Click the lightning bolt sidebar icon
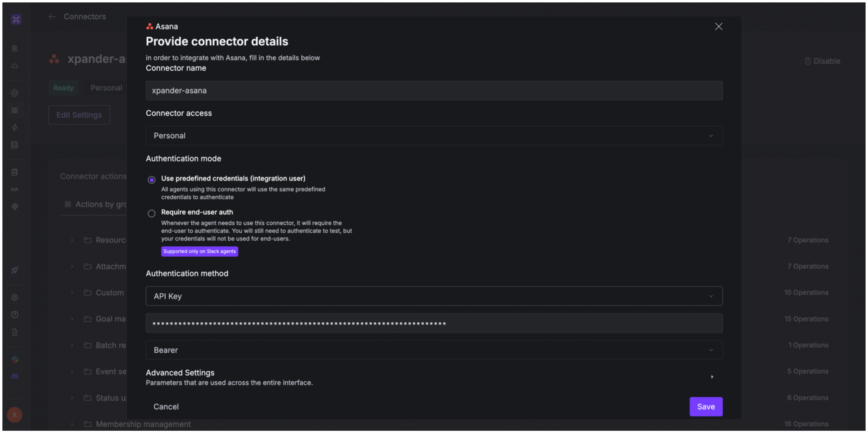The image size is (868, 433). (15, 127)
